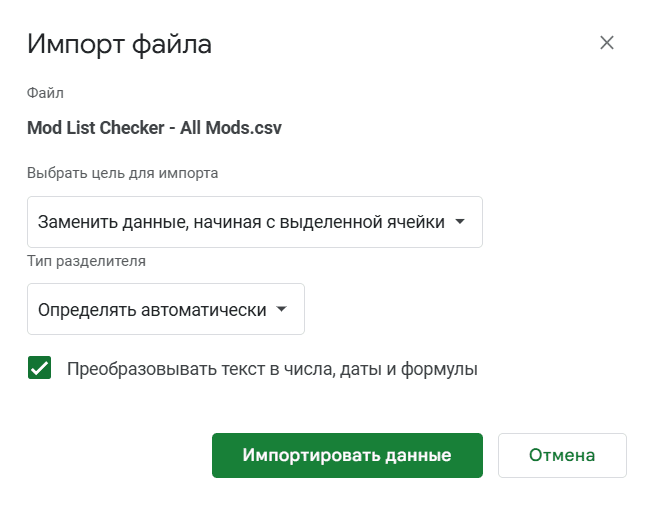Close the Импорт файла dialog with X
655x505 pixels.
point(607,43)
